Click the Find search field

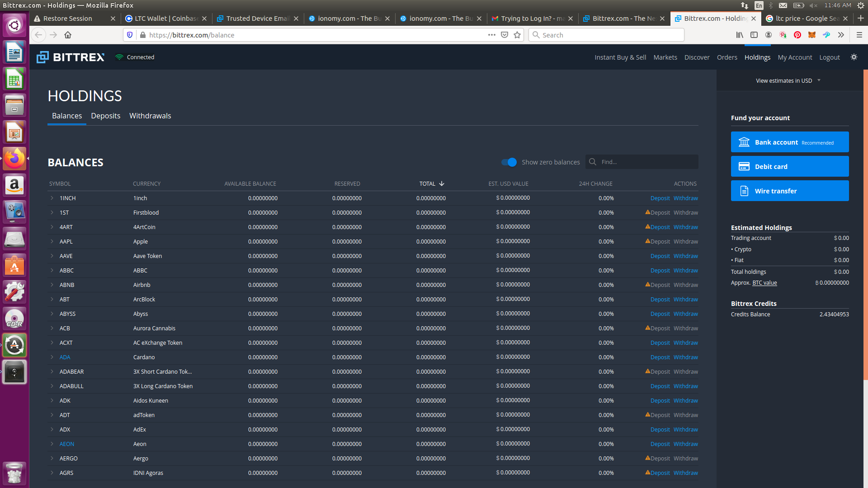pyautogui.click(x=646, y=162)
